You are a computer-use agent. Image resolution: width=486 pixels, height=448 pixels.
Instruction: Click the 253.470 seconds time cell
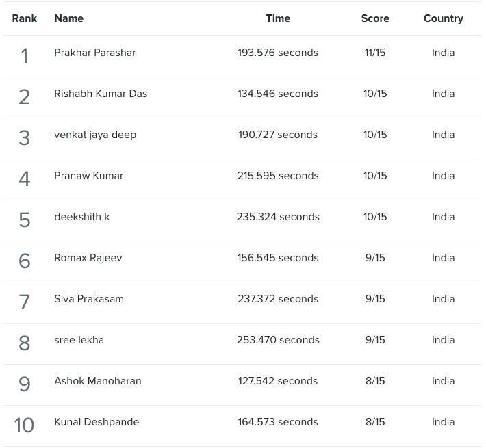278,340
